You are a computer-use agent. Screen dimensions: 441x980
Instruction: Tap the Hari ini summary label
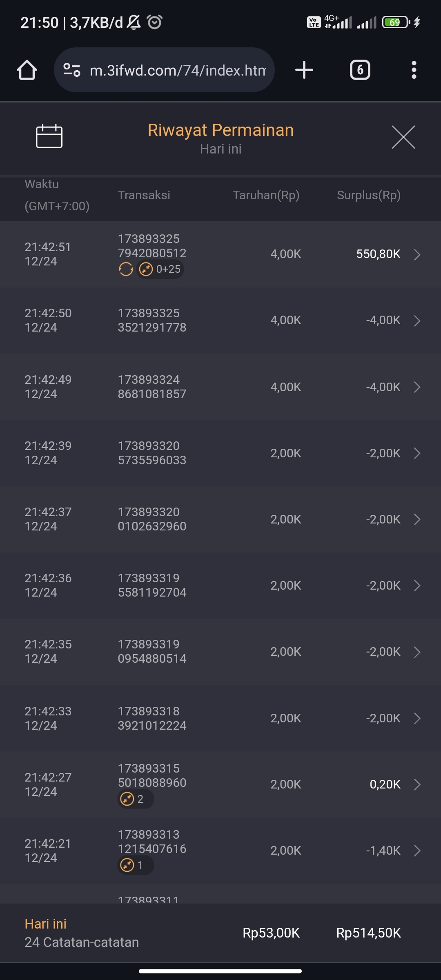[45, 924]
